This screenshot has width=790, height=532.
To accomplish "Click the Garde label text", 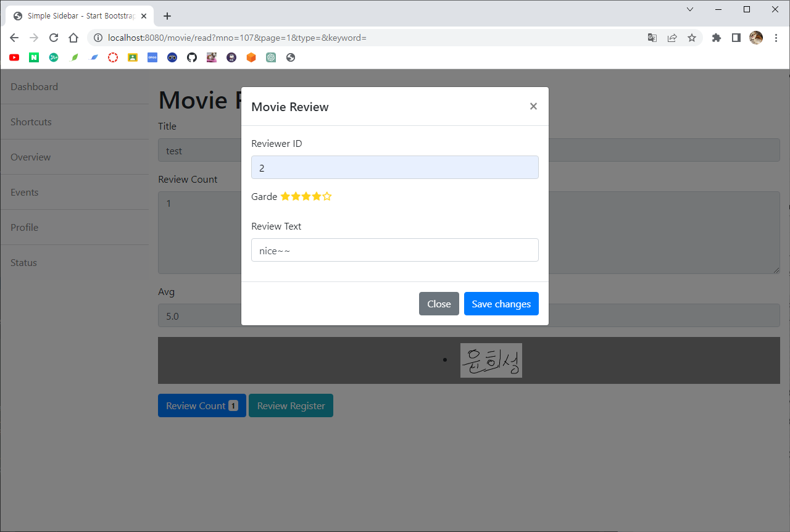I will tap(264, 196).
